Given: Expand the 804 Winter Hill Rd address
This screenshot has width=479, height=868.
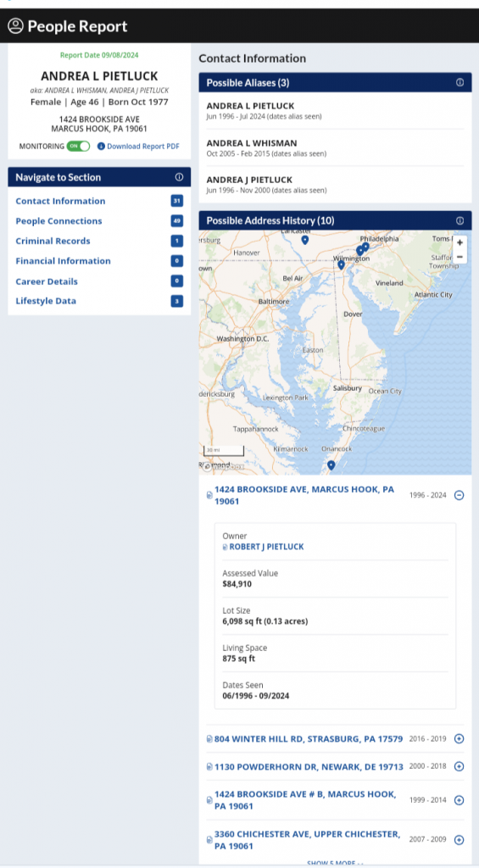Looking at the screenshot, I should tap(459, 738).
